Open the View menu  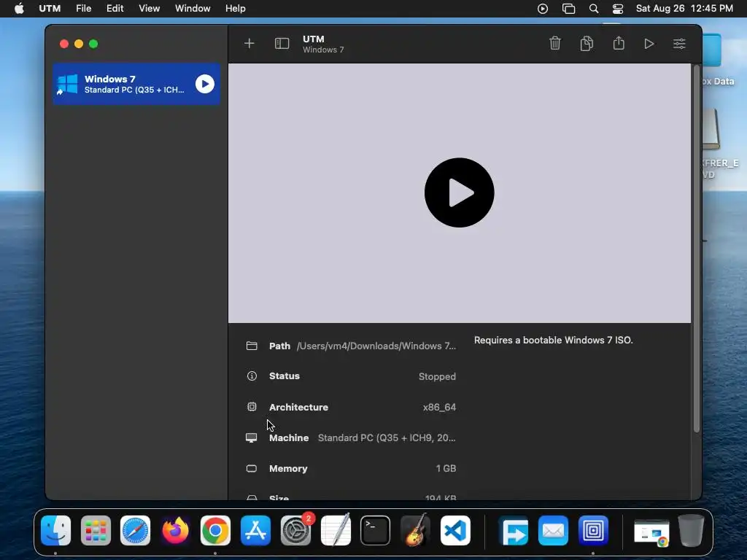pyautogui.click(x=149, y=9)
